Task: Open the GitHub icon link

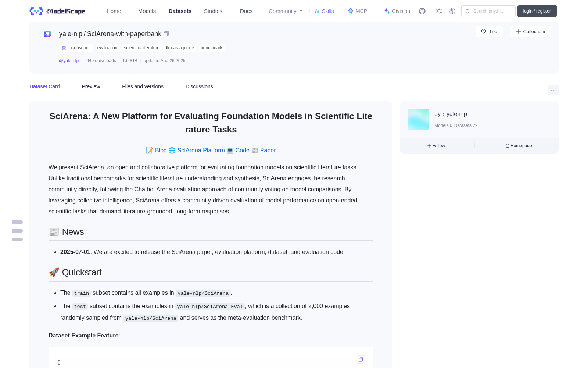Action: click(422, 11)
